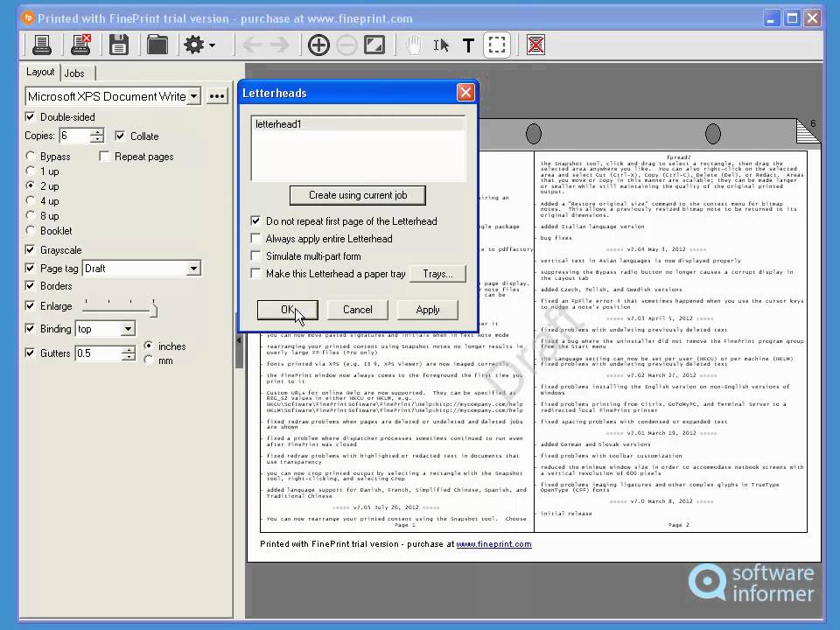Open the Page tag Draft dropdown

tap(193, 269)
